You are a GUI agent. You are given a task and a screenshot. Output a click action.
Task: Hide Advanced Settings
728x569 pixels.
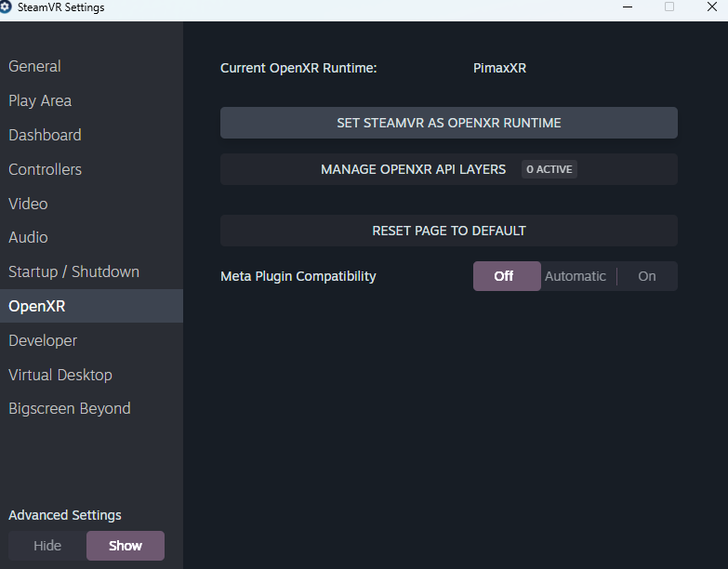pos(47,546)
